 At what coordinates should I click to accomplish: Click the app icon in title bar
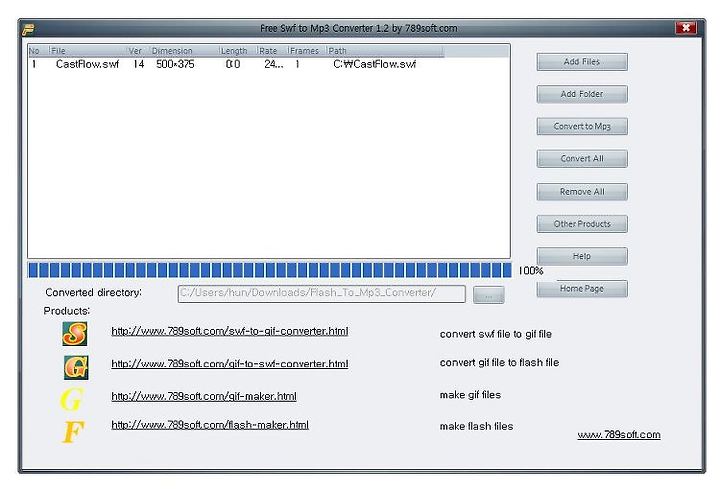point(28,29)
